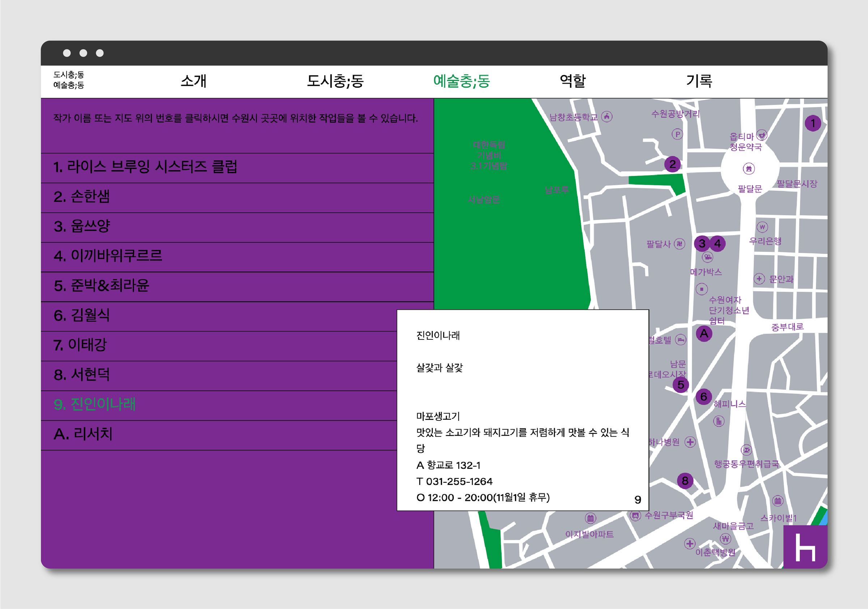This screenshot has width=868, height=609.
Task: Click the 이지빌아파트 building icon
Action: pos(591,518)
